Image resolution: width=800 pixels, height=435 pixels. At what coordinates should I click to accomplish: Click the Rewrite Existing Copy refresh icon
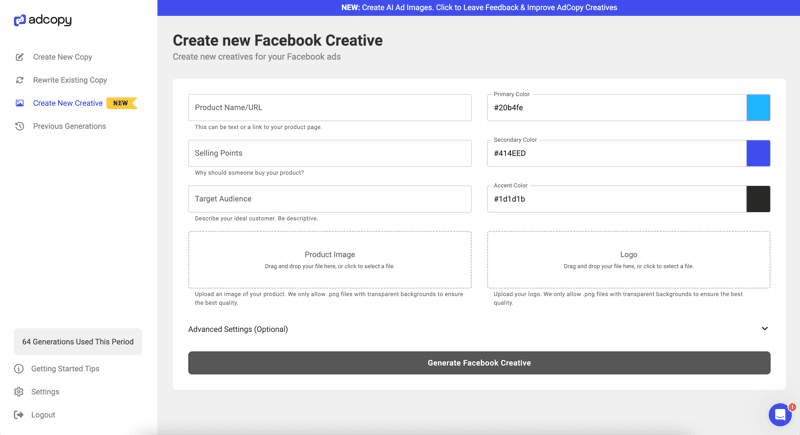click(x=19, y=80)
